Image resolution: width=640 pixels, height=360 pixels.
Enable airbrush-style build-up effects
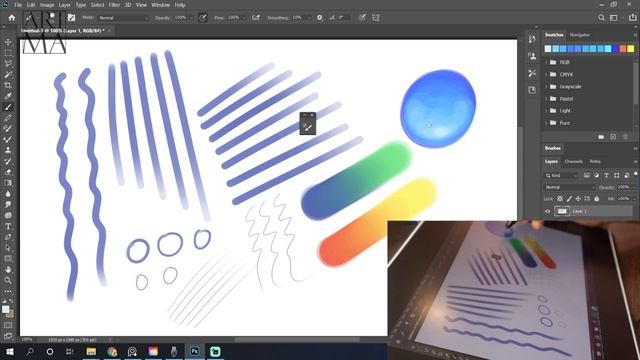[x=256, y=18]
